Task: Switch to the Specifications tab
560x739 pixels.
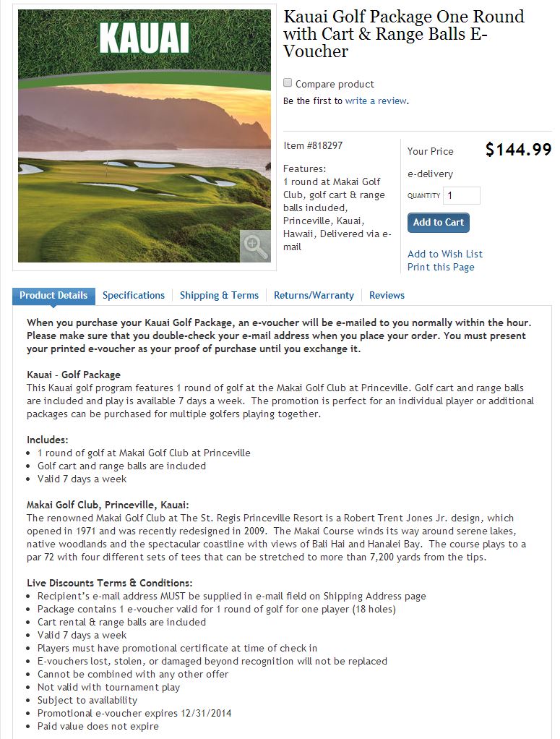Action: 134,295
